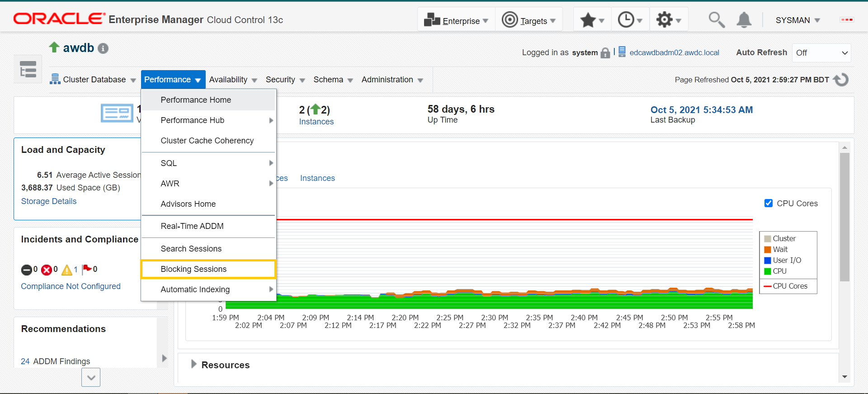
Task: Select Real-Time ADDM
Action: click(x=208, y=226)
